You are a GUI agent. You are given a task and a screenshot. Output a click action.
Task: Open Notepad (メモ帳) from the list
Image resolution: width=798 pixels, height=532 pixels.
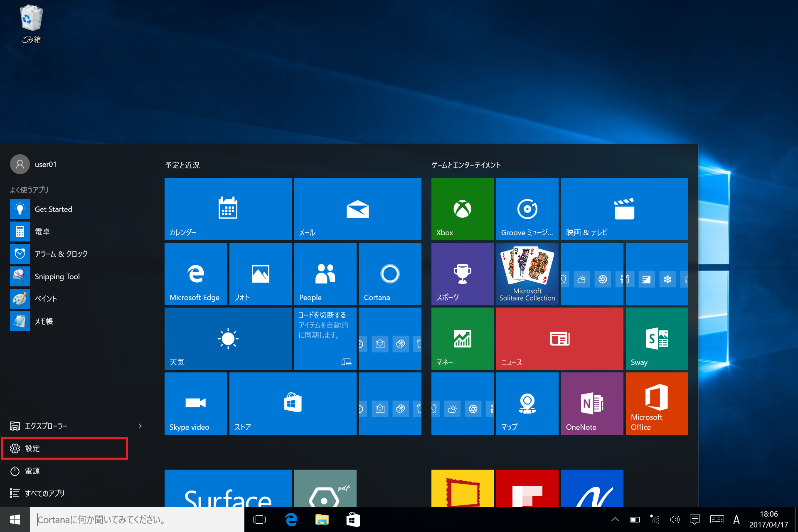coord(75,321)
